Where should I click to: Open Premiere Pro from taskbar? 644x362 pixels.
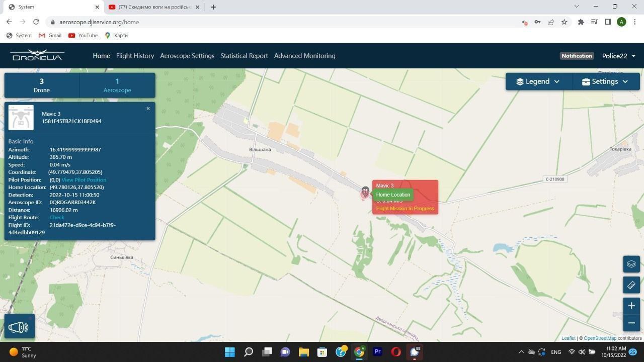point(377,351)
